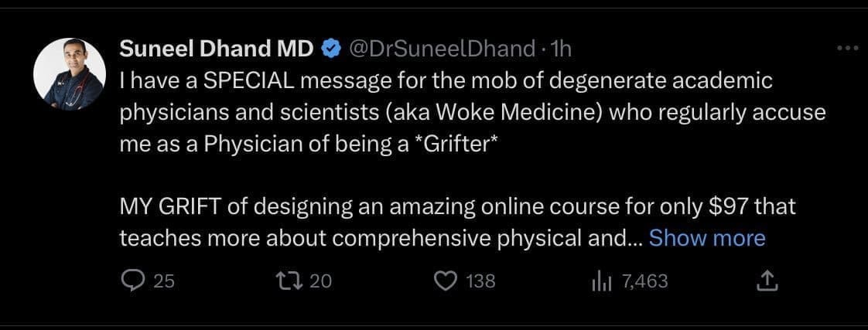Image resolution: width=868 pixels, height=330 pixels.
Task: Click the display name Suneel Dhand MD
Action: point(216,49)
